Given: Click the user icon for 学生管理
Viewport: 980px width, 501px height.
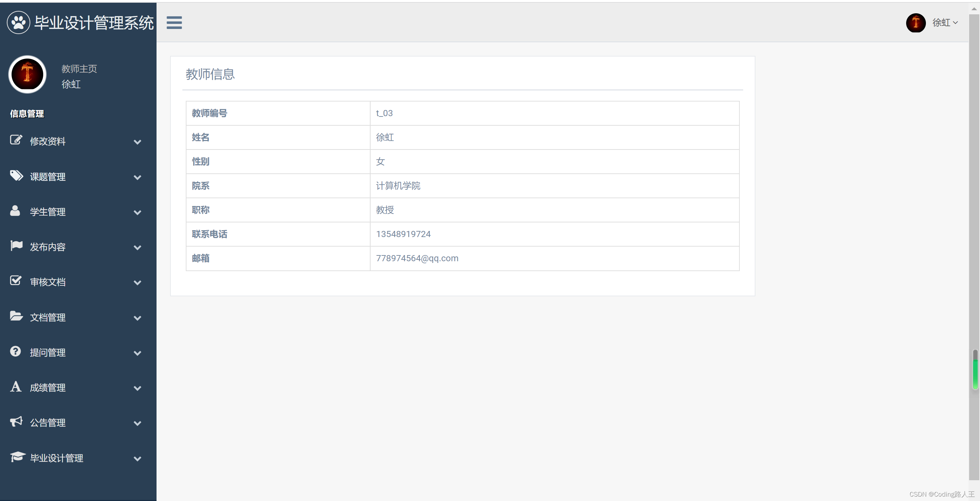Looking at the screenshot, I should tap(15, 210).
